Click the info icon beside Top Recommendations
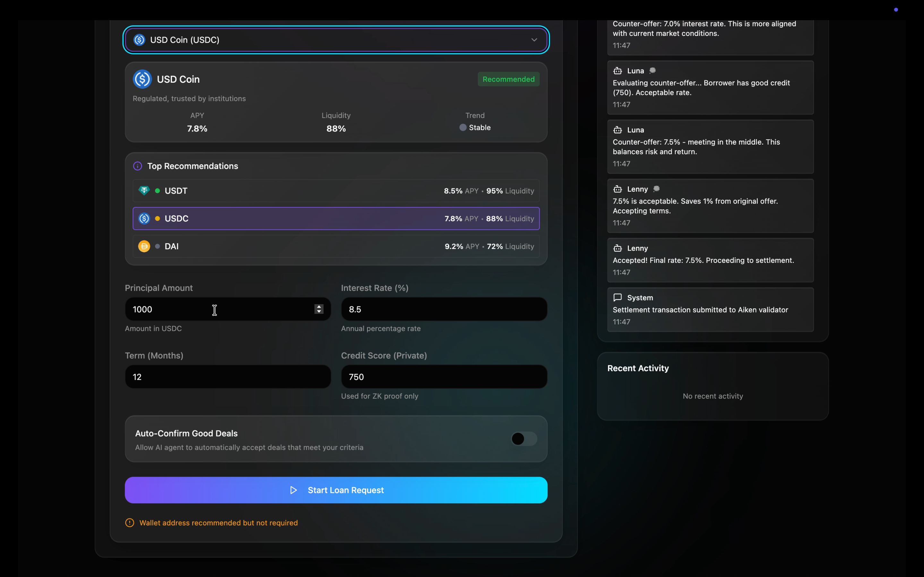The width and height of the screenshot is (924, 577). (137, 166)
